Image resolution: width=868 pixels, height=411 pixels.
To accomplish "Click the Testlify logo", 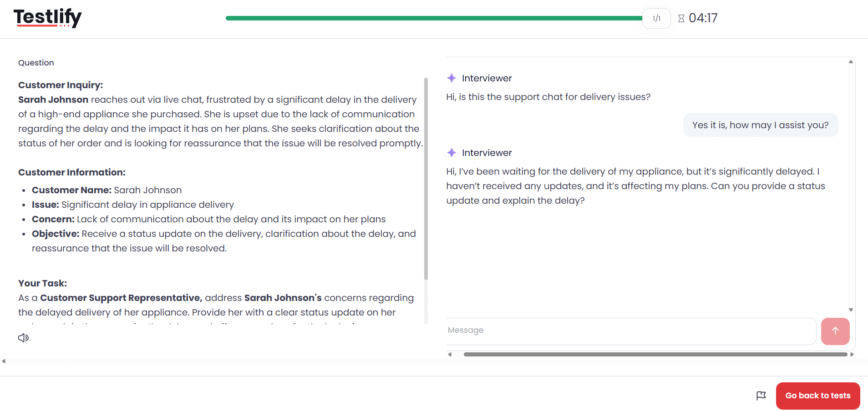I will (47, 18).
